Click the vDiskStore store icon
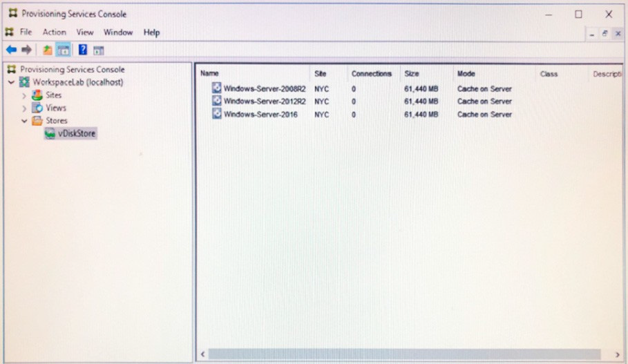Screen dimensions: 628x364 (50, 133)
